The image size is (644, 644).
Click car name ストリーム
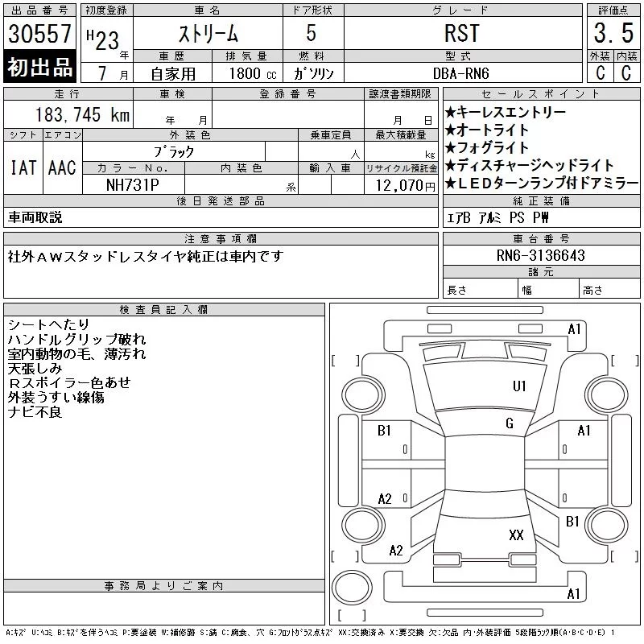pyautogui.click(x=208, y=34)
